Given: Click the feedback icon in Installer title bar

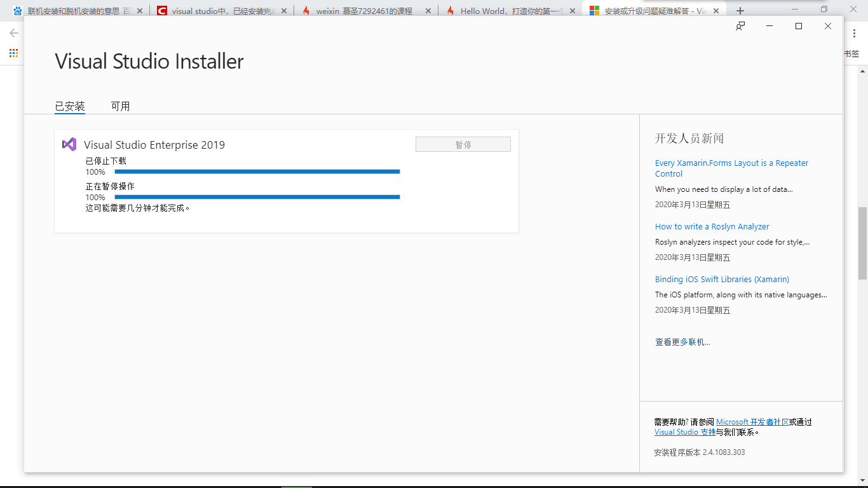Looking at the screenshot, I should 740,26.
